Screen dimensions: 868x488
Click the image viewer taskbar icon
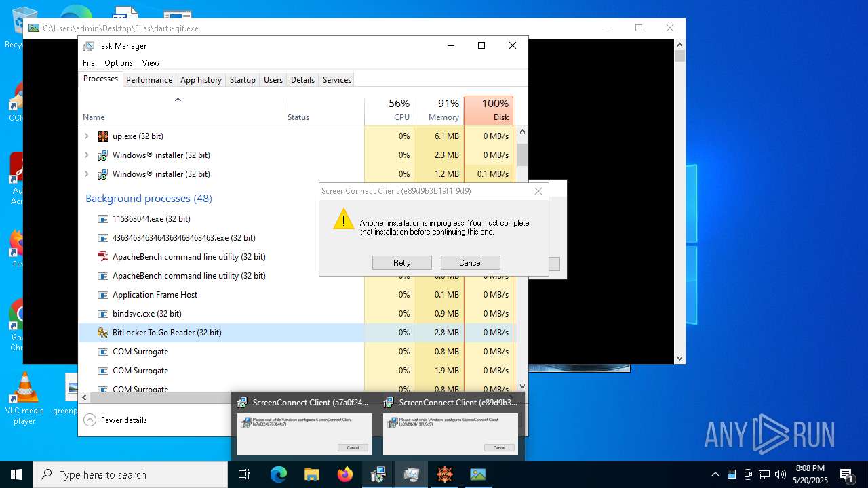coord(478,474)
